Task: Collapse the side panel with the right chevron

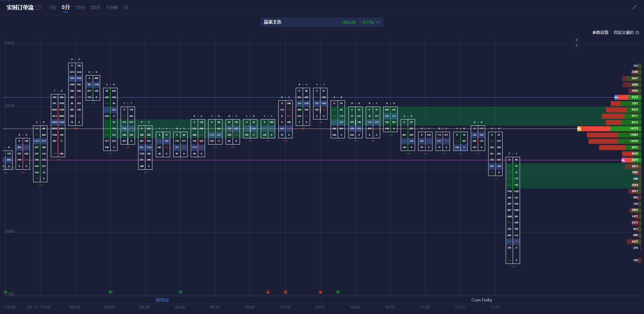Action: coord(576,40)
